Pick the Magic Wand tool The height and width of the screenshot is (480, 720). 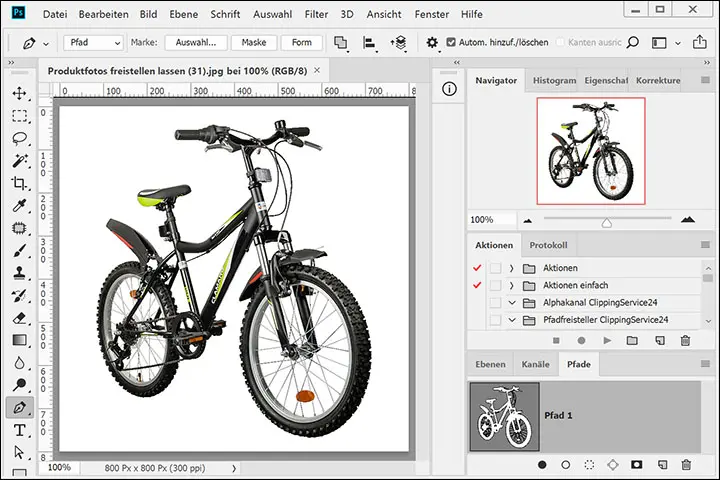(19, 161)
